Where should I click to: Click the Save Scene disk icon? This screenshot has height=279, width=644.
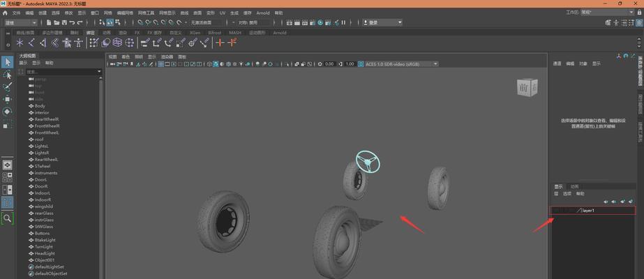pyautogui.click(x=64, y=22)
